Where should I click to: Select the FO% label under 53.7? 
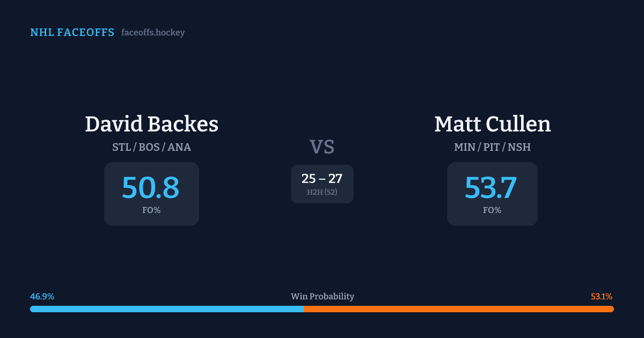click(492, 210)
